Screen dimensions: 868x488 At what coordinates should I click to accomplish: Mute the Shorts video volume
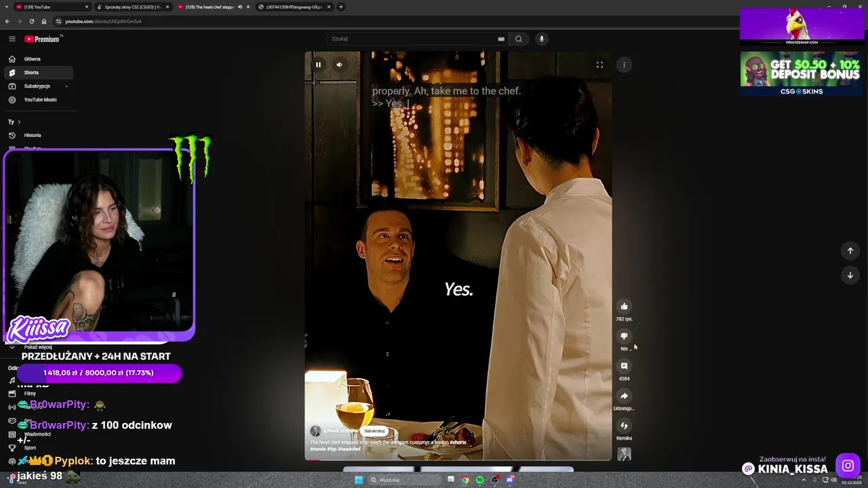339,65
